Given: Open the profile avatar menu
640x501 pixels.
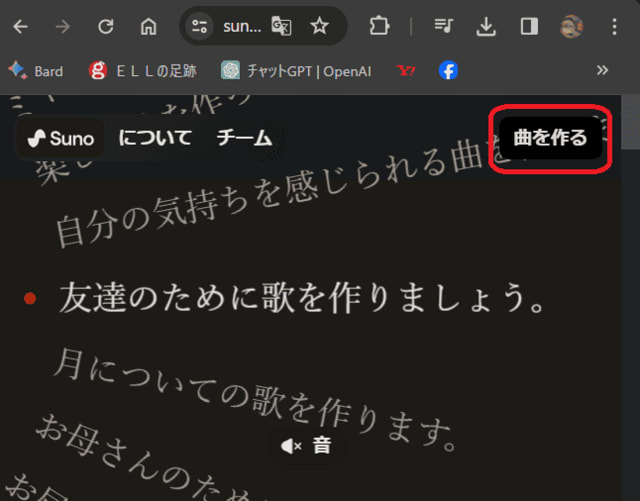Looking at the screenshot, I should coord(572,27).
